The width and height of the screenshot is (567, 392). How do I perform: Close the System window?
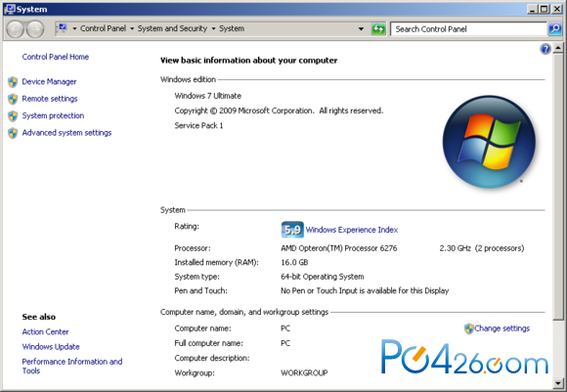(x=556, y=9)
